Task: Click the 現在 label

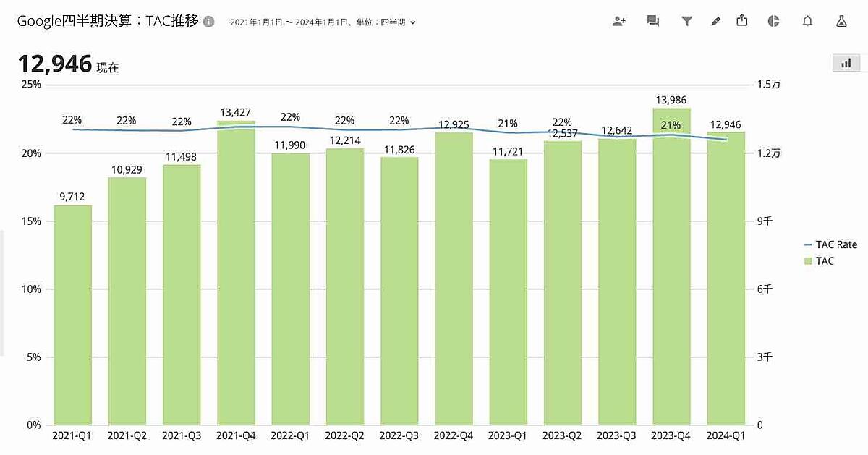Action: (x=108, y=67)
